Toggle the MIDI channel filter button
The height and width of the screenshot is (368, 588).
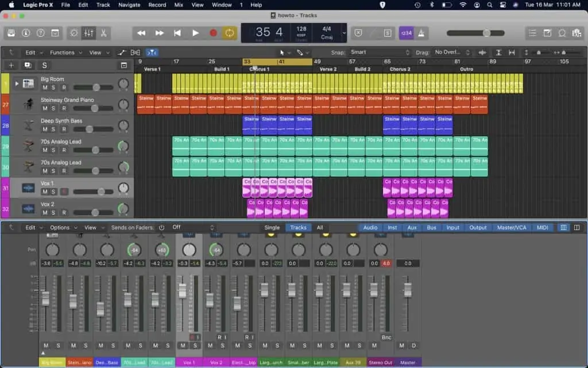click(x=542, y=228)
